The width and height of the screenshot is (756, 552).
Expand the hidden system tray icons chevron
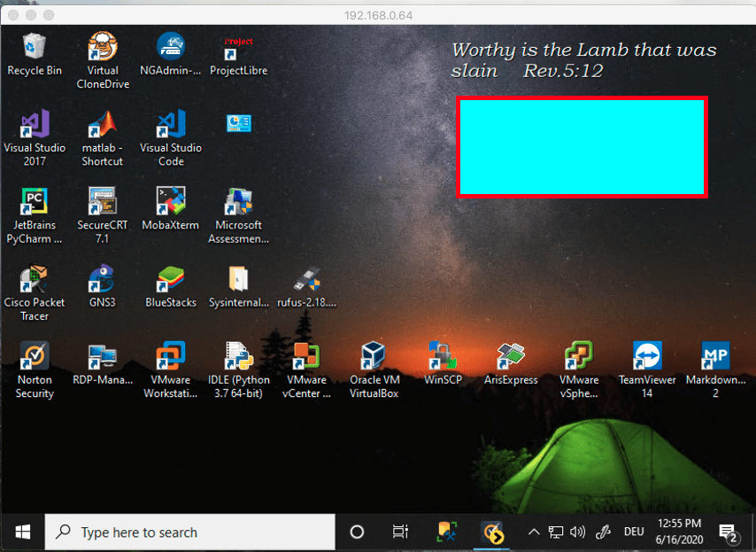click(533, 532)
